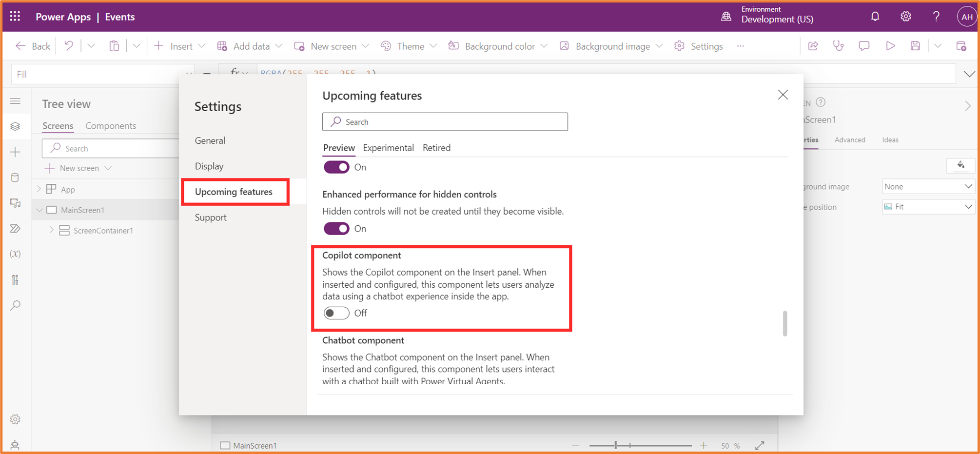Select the Insert plus icon in left rail

coord(16,151)
